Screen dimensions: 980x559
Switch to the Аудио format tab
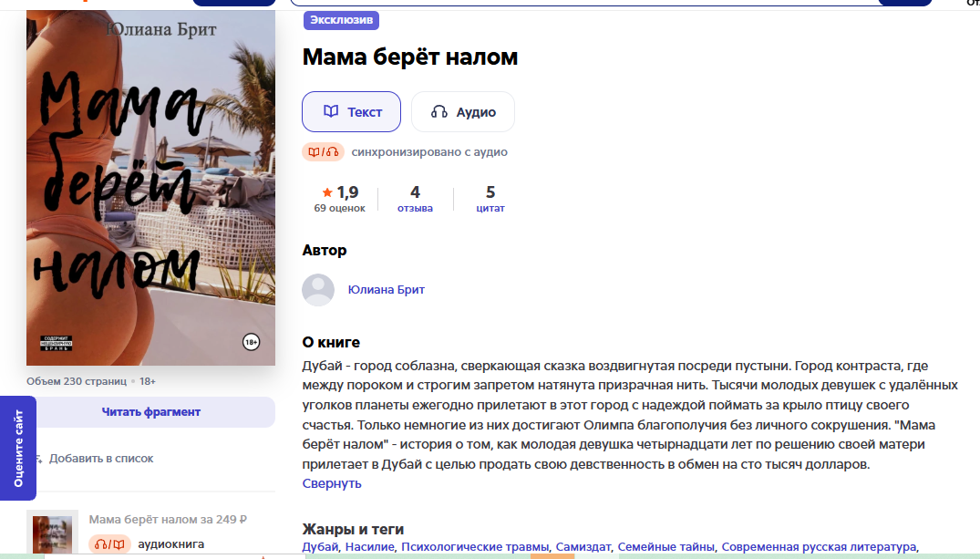(x=465, y=111)
